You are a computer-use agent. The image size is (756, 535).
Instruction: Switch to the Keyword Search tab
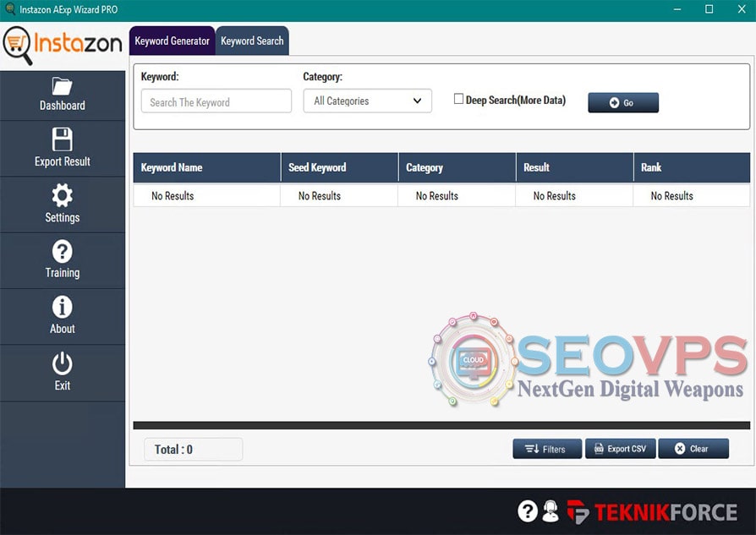pyautogui.click(x=252, y=41)
